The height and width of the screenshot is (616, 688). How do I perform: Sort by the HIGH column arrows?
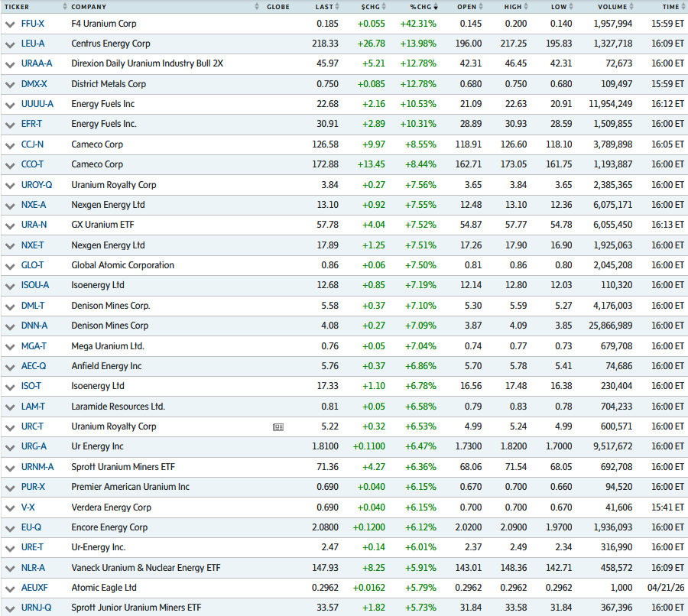526,7
